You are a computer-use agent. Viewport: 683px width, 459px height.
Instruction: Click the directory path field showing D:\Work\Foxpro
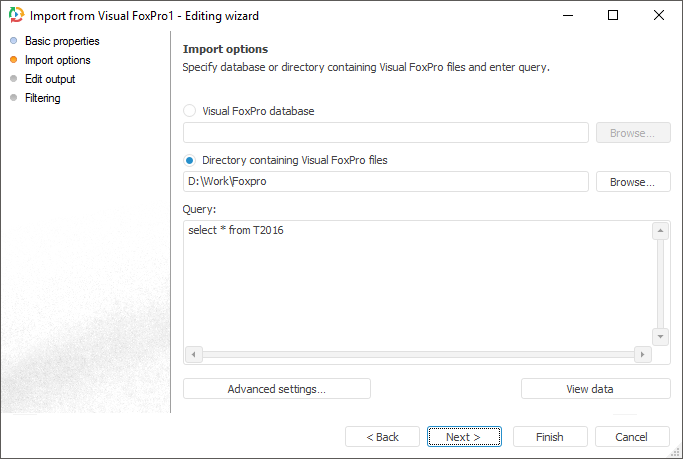[x=386, y=182]
